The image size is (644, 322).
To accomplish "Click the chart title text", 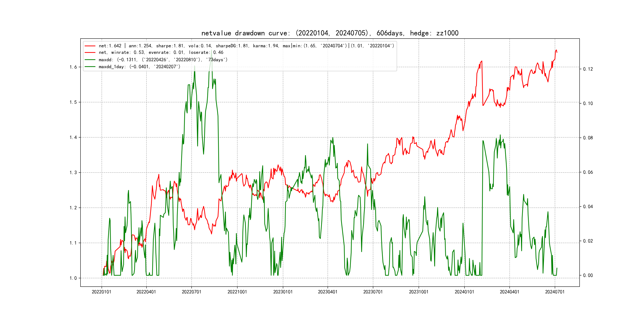I will pyautogui.click(x=330, y=33).
